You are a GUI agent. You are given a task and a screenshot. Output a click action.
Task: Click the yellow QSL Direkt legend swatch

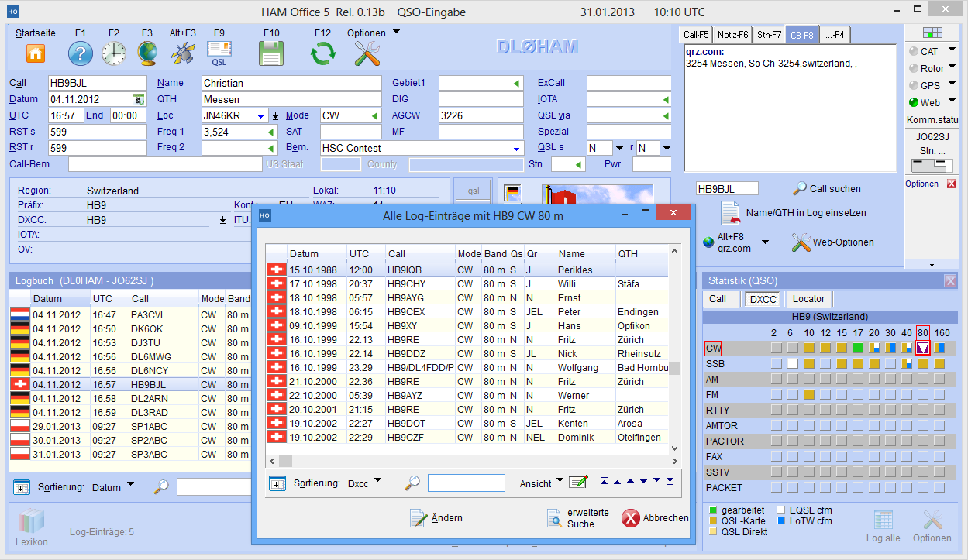[713, 532]
